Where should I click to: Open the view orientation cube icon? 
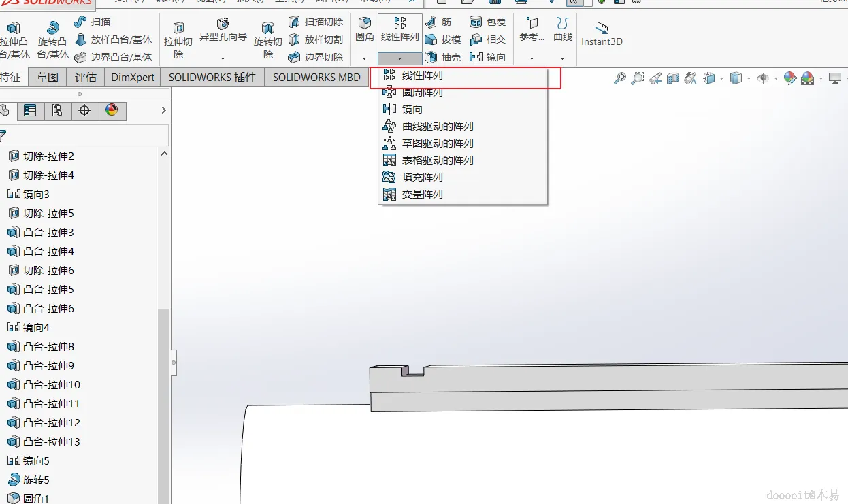tap(709, 78)
